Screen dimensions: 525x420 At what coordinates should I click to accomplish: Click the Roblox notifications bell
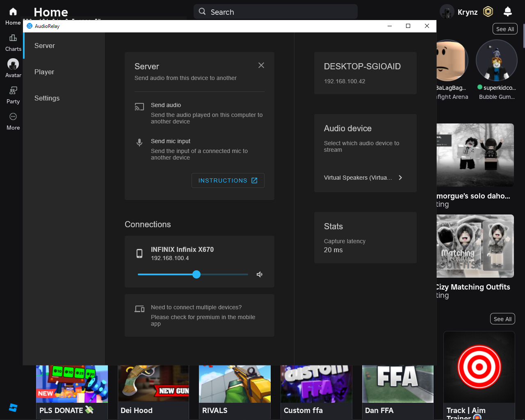coord(507,11)
